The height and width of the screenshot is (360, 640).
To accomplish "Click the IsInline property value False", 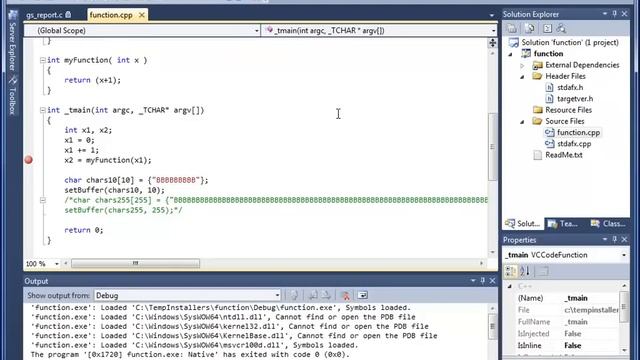I will pyautogui.click(x=573, y=346).
